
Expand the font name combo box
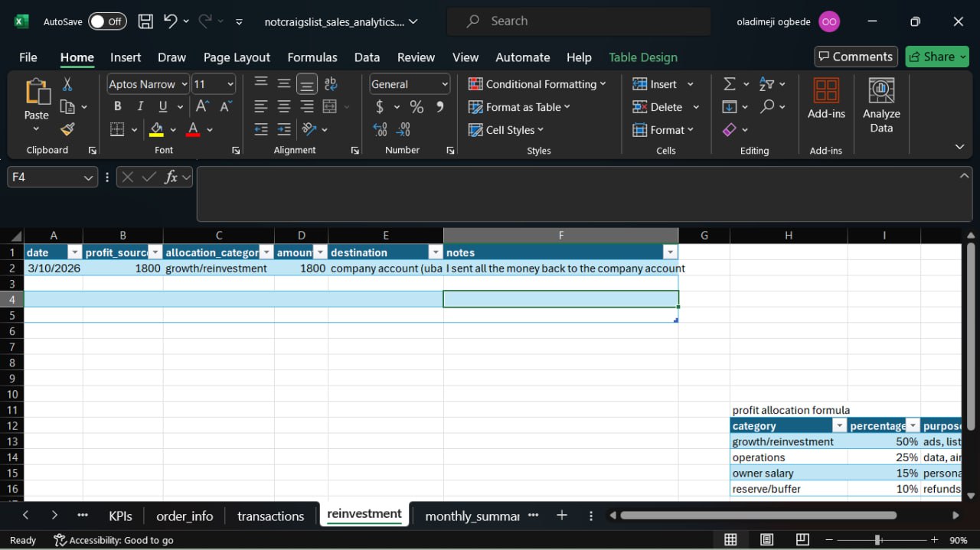[x=183, y=84]
